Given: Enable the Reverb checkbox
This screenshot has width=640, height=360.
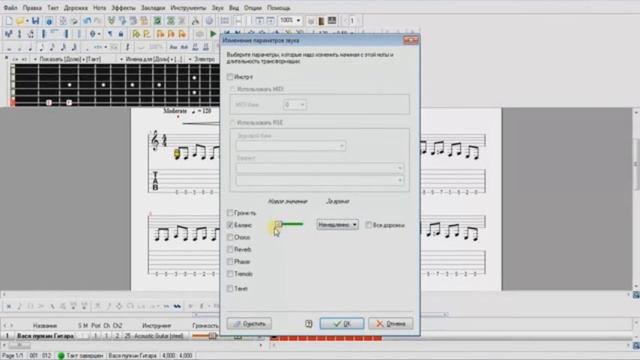Looking at the screenshot, I should pyautogui.click(x=230, y=249).
